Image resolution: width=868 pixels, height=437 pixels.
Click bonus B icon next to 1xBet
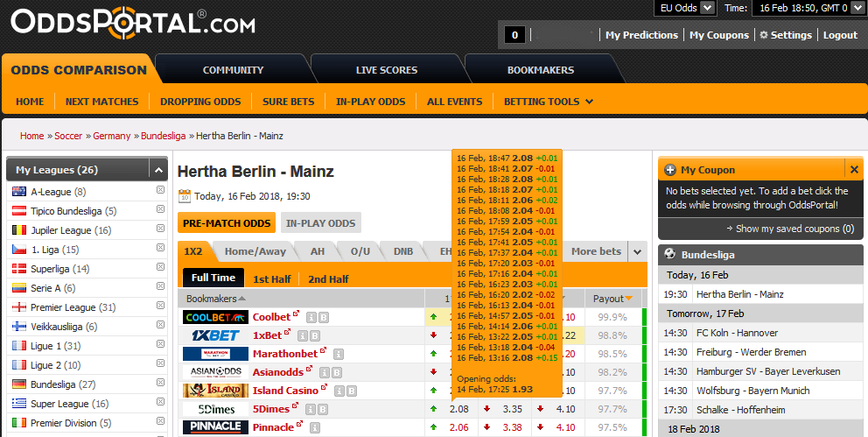(315, 335)
